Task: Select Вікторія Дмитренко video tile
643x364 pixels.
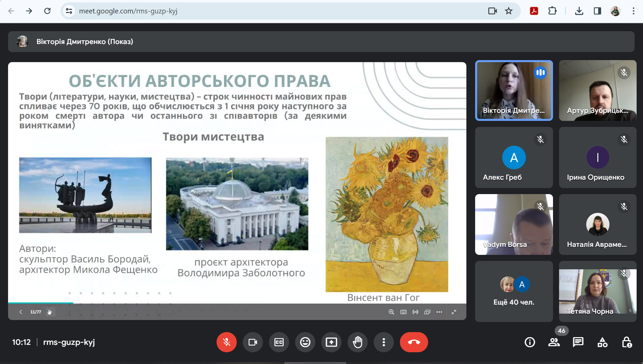Action: click(x=514, y=90)
